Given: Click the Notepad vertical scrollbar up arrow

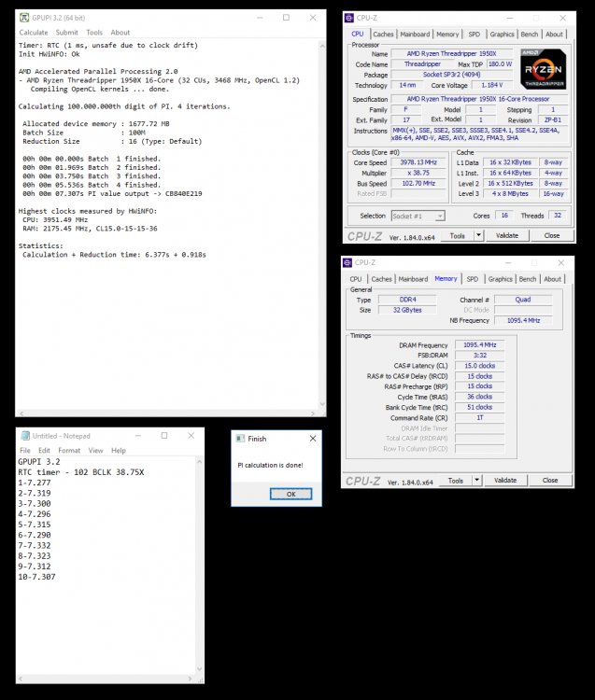Looking at the screenshot, I should 199,462.
